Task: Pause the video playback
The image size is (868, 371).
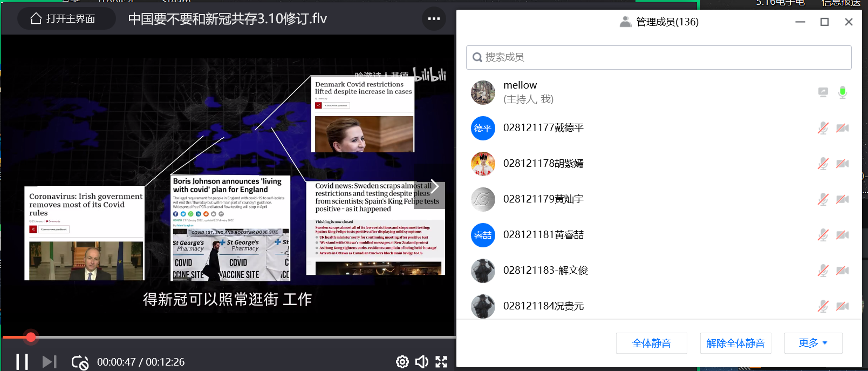Action: click(x=22, y=361)
